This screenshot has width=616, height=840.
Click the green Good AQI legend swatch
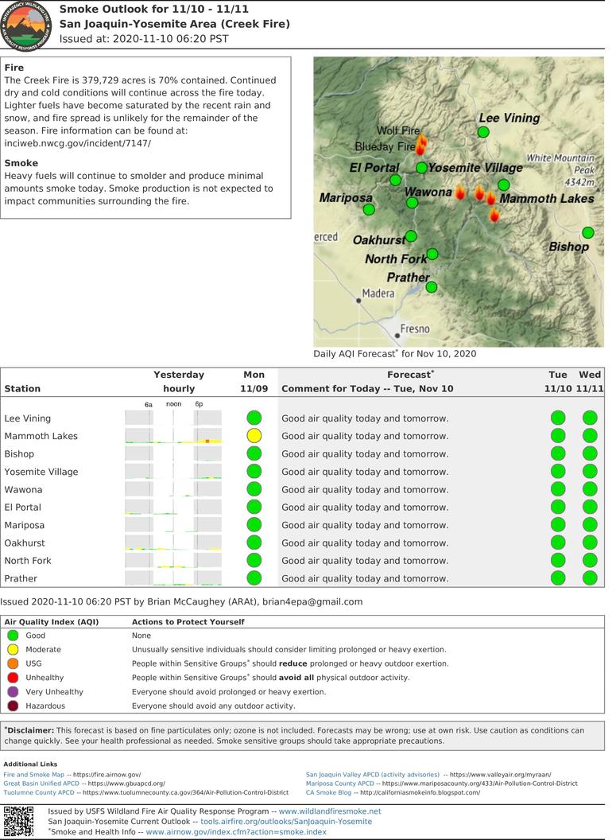[x=13, y=636]
